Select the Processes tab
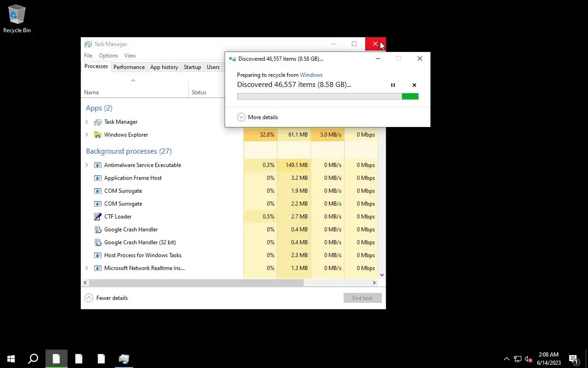The width and height of the screenshot is (588, 368). tap(96, 66)
